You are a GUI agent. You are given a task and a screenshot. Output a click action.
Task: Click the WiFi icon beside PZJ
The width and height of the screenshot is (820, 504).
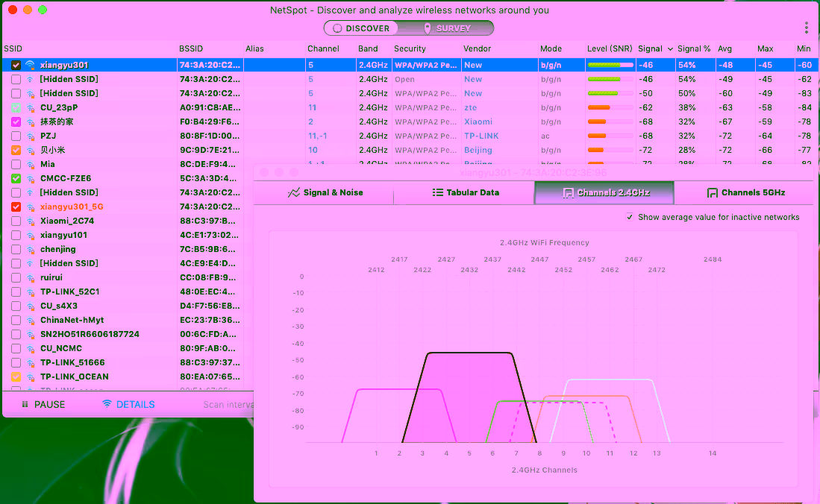(x=31, y=136)
